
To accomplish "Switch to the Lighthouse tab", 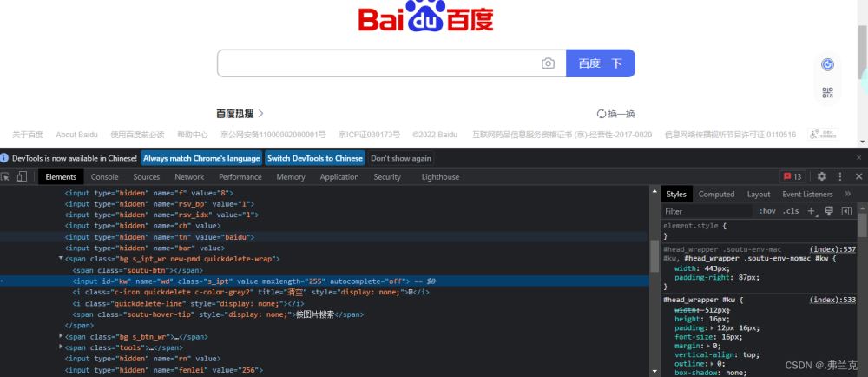I will [440, 176].
